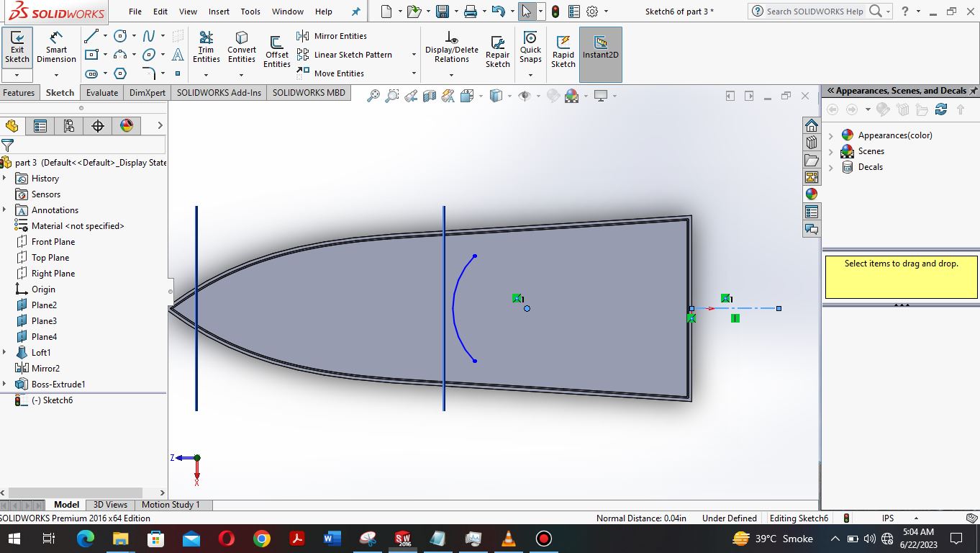The width and height of the screenshot is (980, 553).
Task: Click the Search SOLIDWORKS Help field
Action: coord(815,12)
